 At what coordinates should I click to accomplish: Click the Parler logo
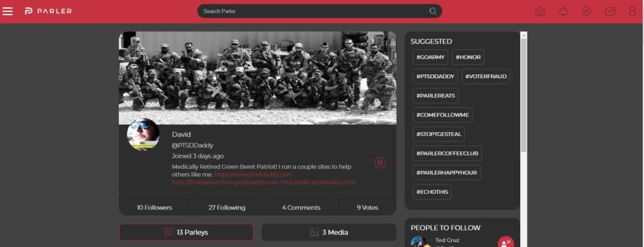(48, 11)
